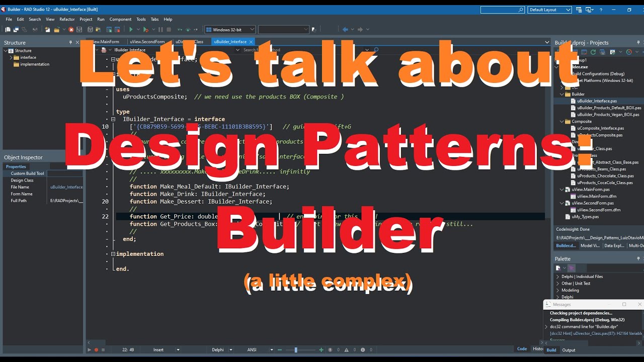Image resolution: width=644 pixels, height=362 pixels.
Task: Select uView.MainForm.dfm in Projects tree
Action: (597, 196)
